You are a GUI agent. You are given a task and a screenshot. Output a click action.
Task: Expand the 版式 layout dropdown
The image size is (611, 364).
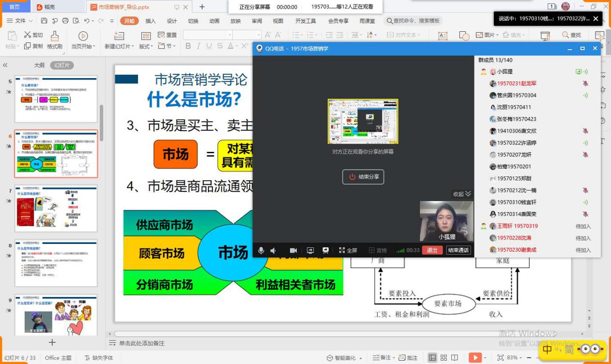pos(146,46)
